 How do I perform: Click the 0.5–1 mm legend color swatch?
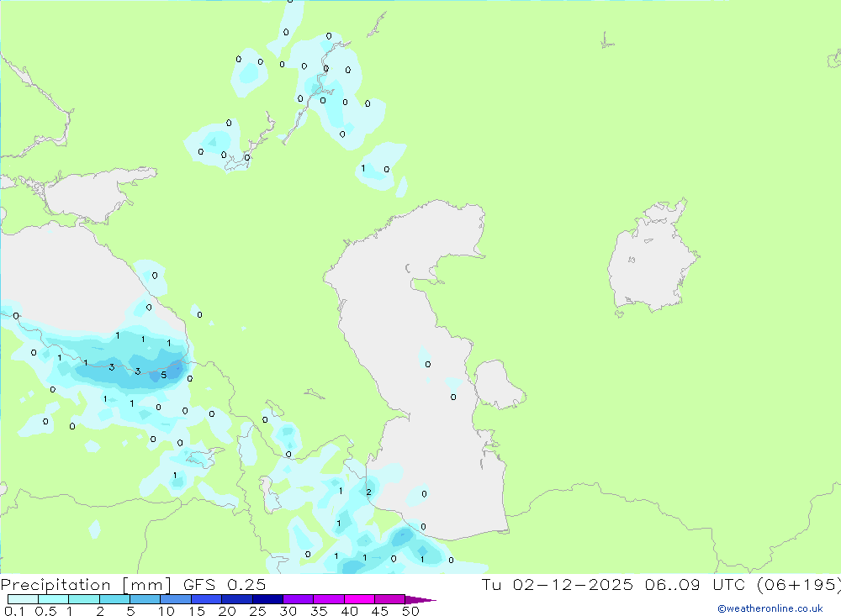click(54, 599)
